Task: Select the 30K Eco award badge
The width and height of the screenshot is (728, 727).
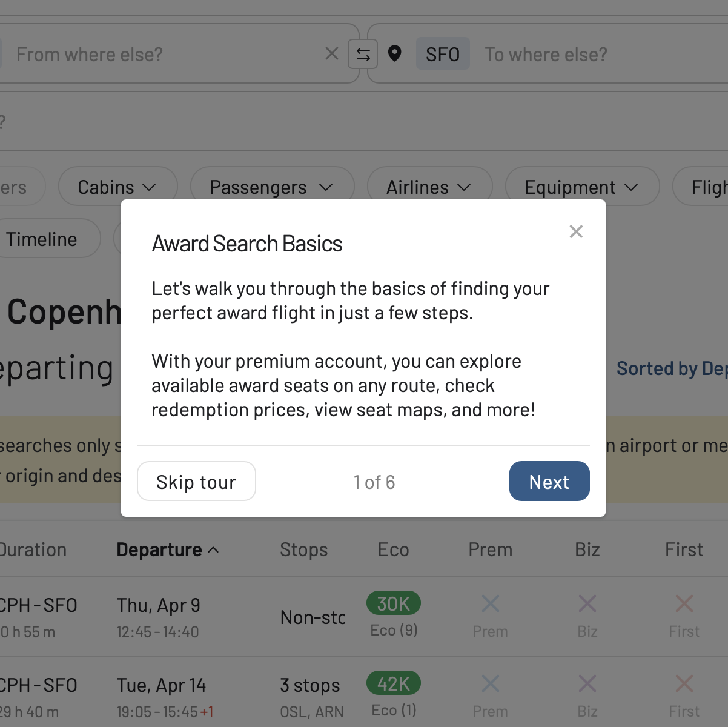Action: pos(393,603)
